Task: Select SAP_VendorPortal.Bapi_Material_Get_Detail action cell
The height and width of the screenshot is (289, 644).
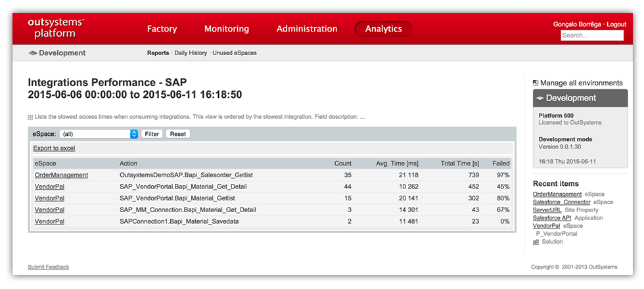Action: (x=183, y=187)
